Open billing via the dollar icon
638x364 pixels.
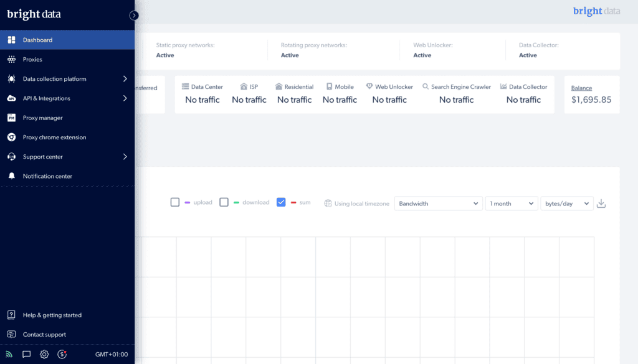point(62,354)
